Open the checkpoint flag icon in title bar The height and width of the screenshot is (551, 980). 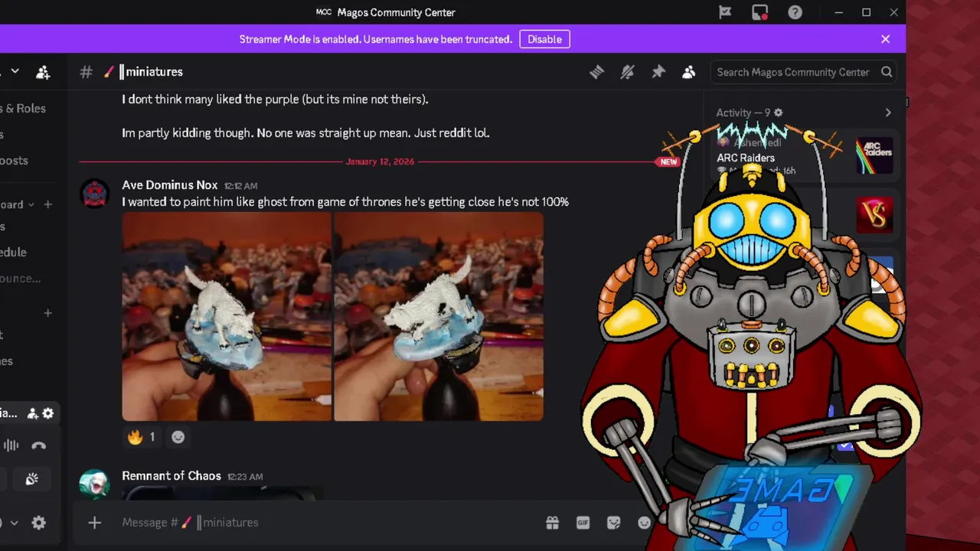point(725,12)
